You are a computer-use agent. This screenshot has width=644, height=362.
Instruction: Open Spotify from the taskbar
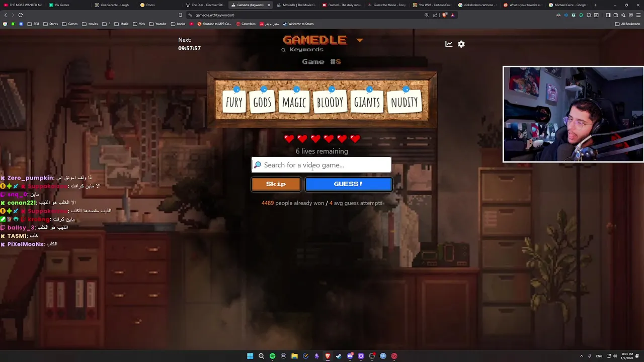[x=272, y=356]
